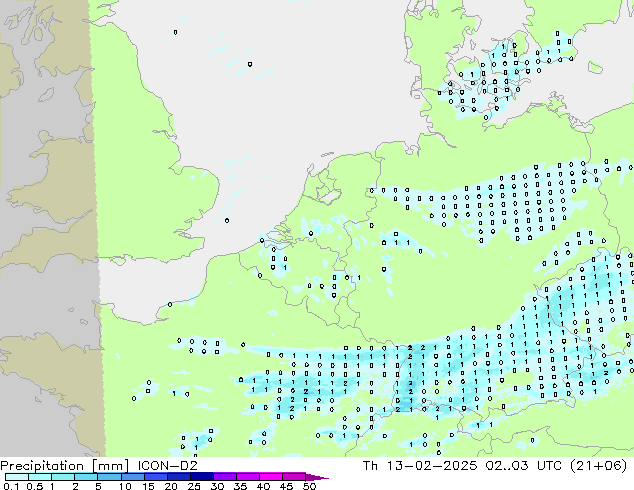Click the 2–5 mm legend color swatch

[86, 477]
